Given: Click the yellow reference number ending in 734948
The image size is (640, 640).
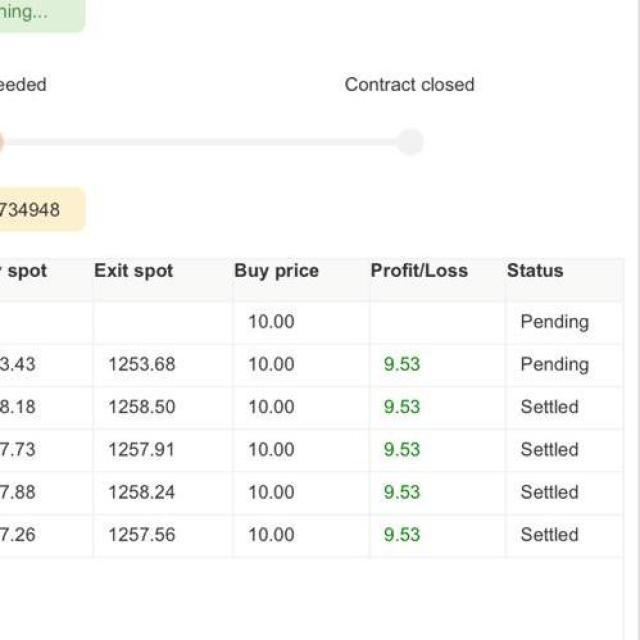Looking at the screenshot, I should [41, 209].
